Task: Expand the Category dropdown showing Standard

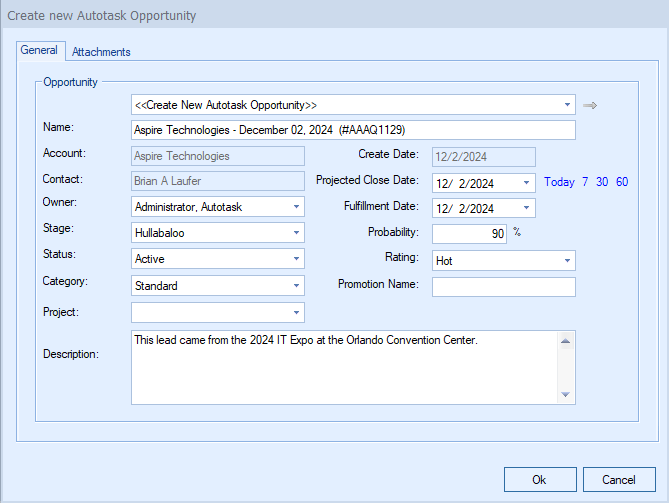Action: pyautogui.click(x=296, y=286)
